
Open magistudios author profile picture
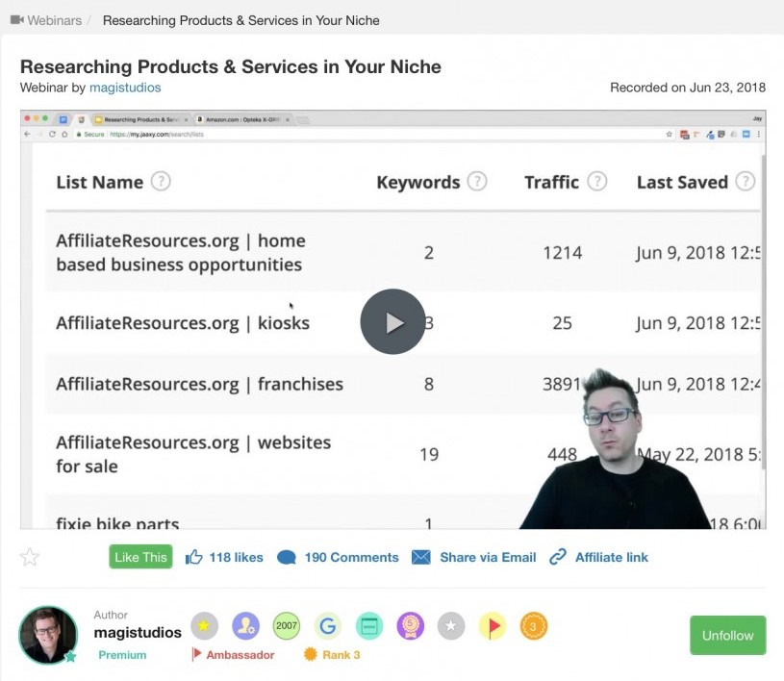click(48, 635)
